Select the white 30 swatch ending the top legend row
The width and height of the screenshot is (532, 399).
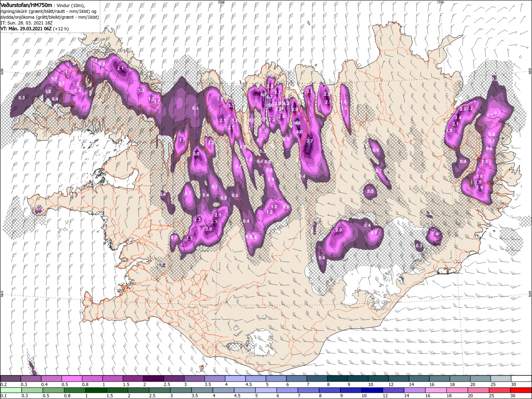521,379
